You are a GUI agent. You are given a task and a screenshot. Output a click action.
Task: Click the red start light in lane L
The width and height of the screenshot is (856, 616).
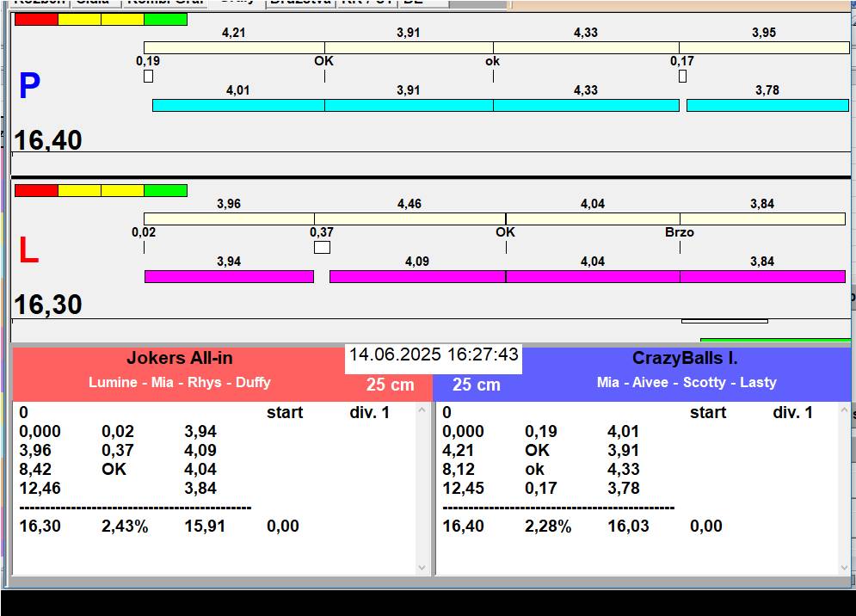(x=36, y=190)
